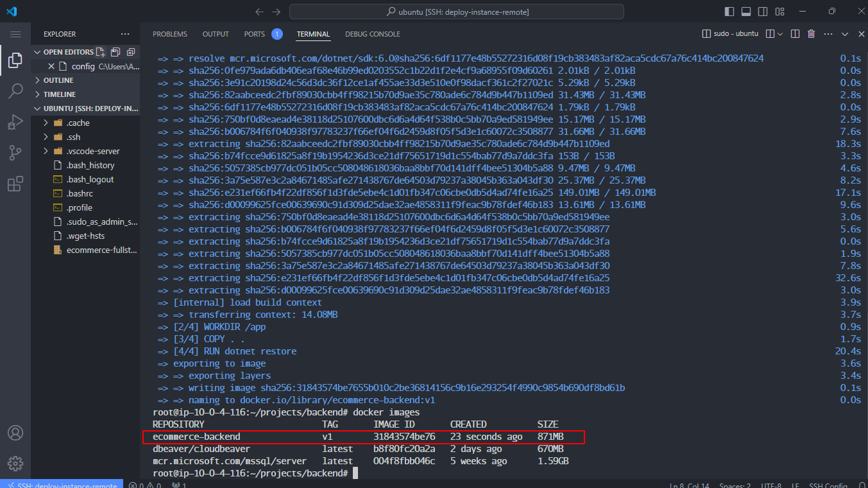Click the split terminal icon
868x488 pixels.
(795, 34)
